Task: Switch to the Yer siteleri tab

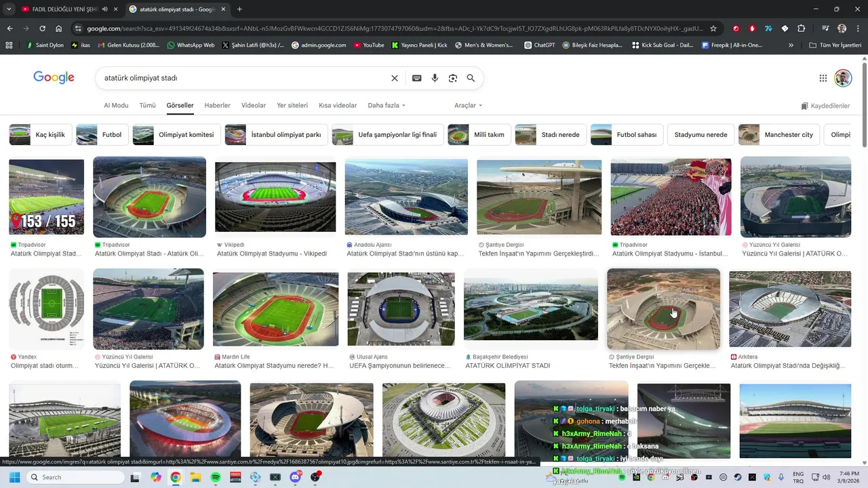Action: 292,106
